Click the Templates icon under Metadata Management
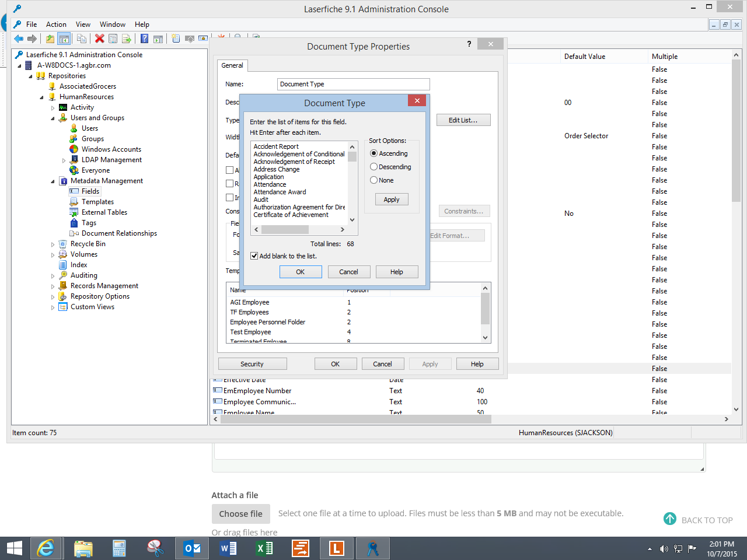The image size is (747, 560). [74, 202]
